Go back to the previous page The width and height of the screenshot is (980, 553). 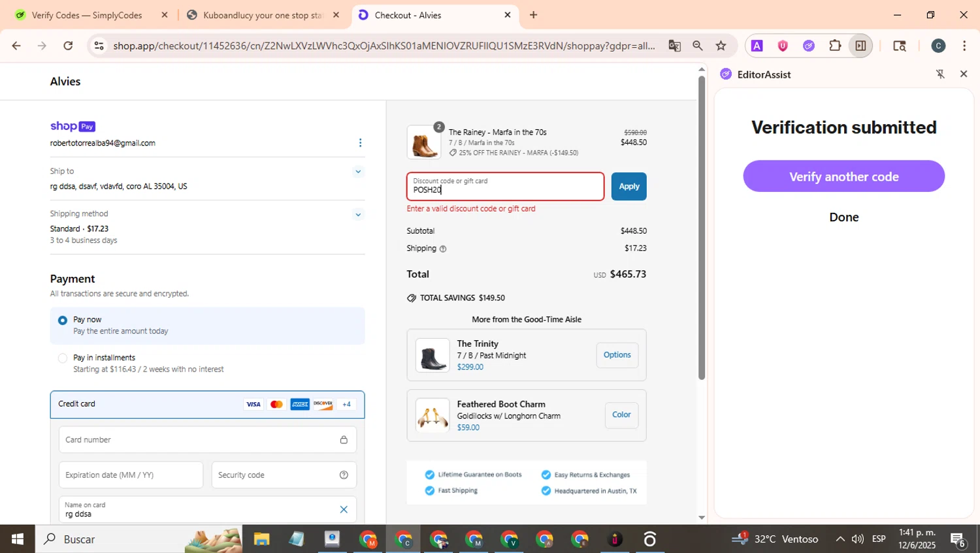point(16,46)
